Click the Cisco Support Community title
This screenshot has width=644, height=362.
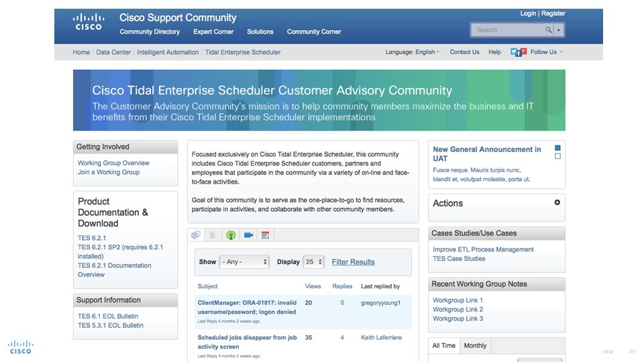(x=178, y=17)
